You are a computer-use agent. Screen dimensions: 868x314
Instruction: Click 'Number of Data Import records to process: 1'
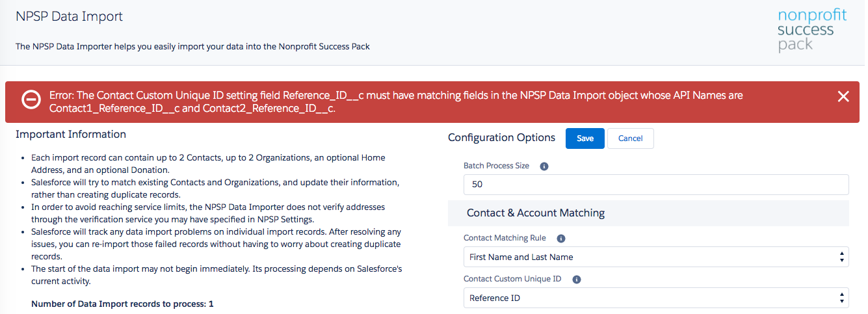122,304
